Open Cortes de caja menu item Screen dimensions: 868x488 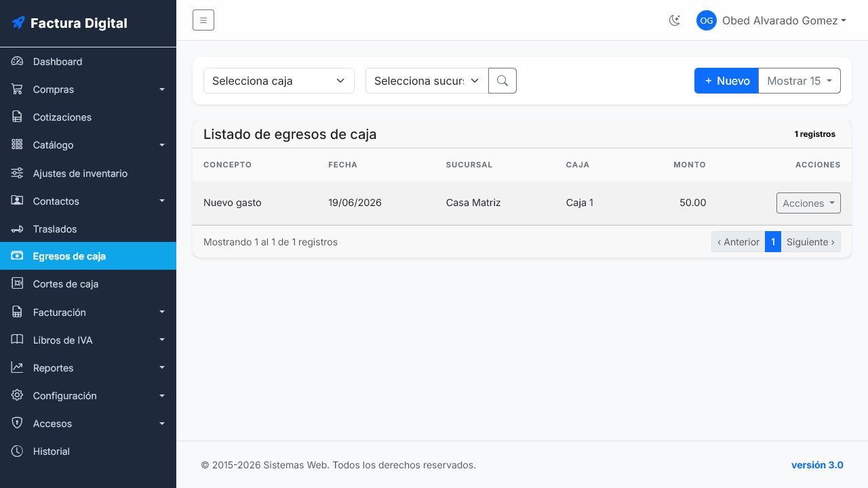point(88,284)
